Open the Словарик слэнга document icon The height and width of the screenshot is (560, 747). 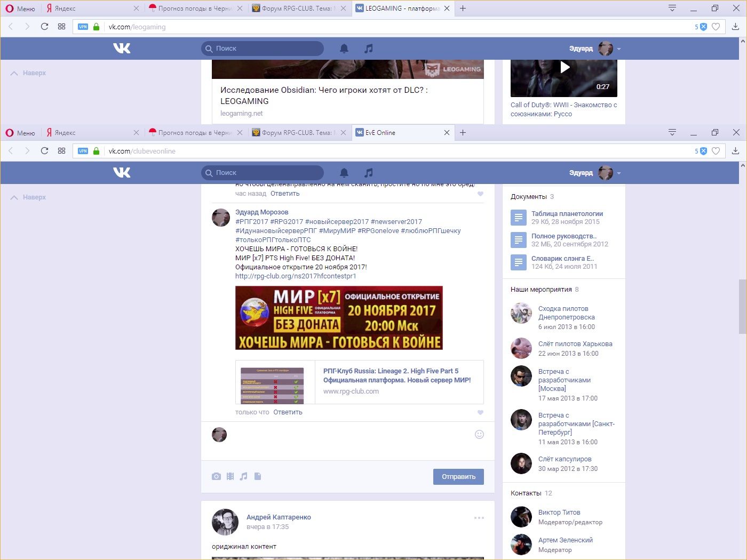pos(519,262)
